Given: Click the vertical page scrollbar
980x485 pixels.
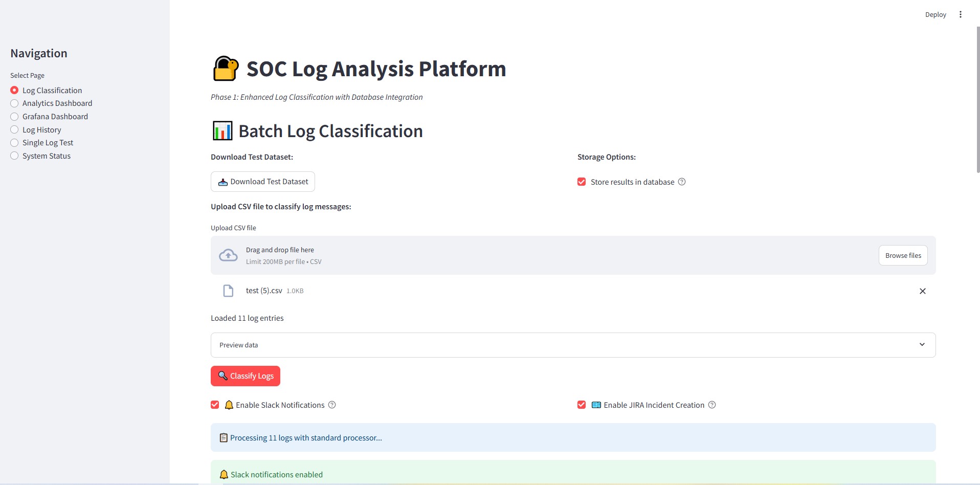Looking at the screenshot, I should [x=977, y=102].
